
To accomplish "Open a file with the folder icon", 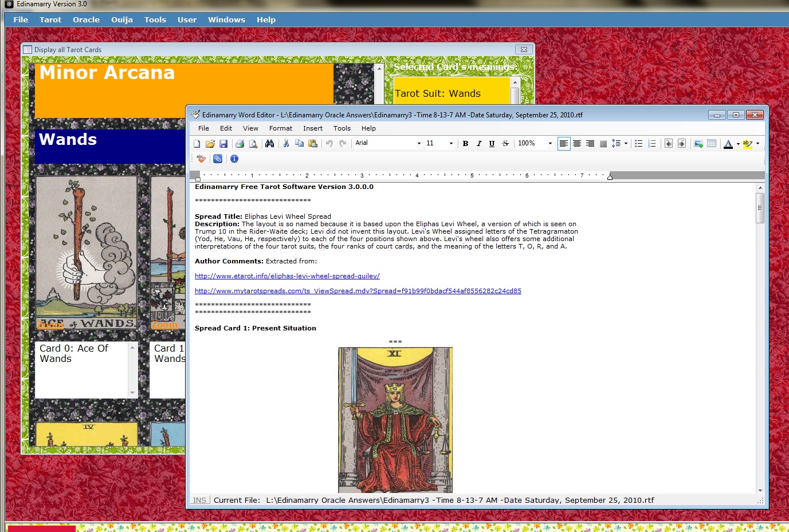I will click(210, 144).
